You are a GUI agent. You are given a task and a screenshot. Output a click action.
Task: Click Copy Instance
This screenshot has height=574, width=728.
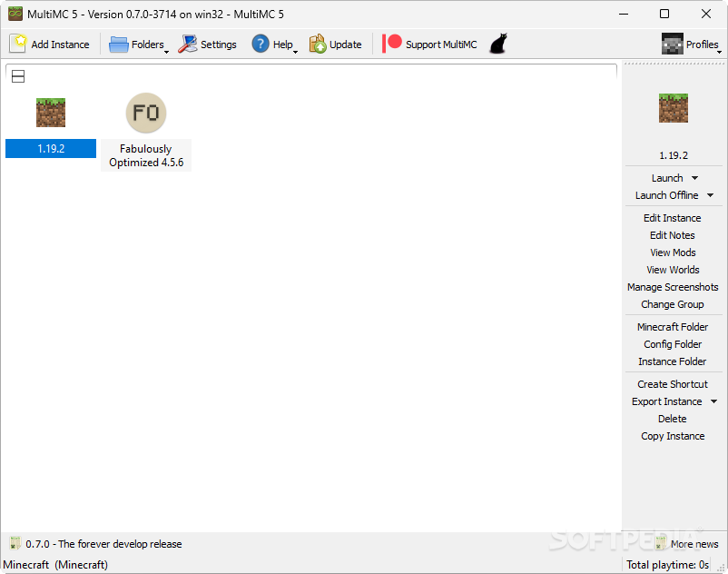673,437
